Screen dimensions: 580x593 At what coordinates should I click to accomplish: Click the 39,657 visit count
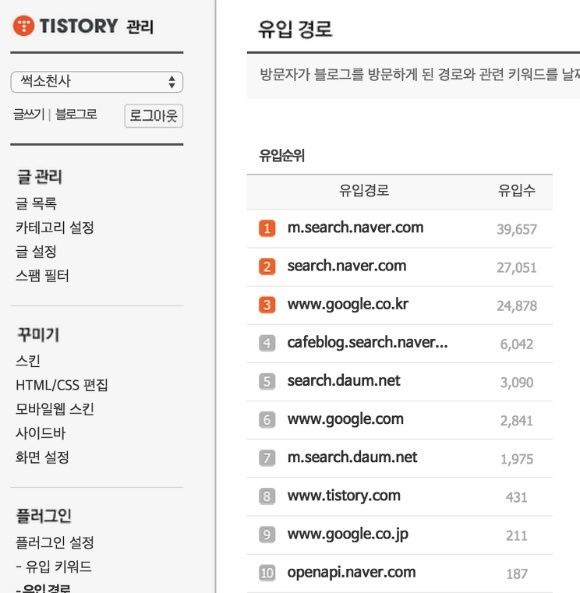516,229
